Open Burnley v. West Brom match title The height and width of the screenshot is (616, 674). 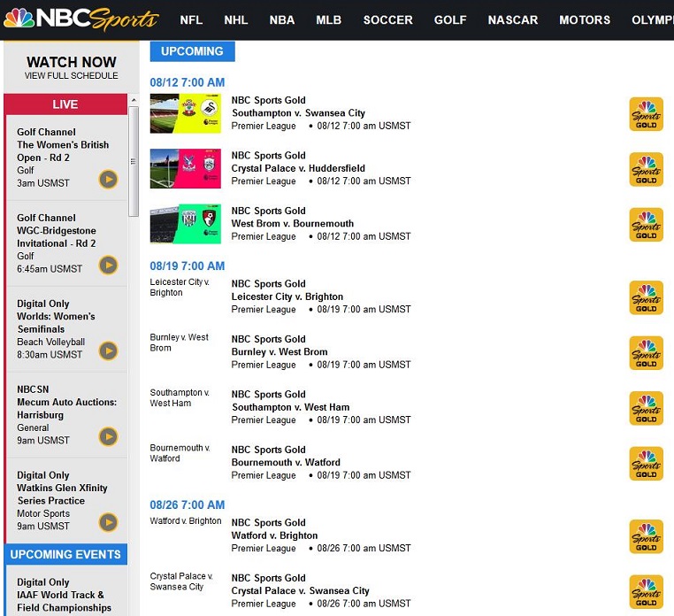coord(280,352)
